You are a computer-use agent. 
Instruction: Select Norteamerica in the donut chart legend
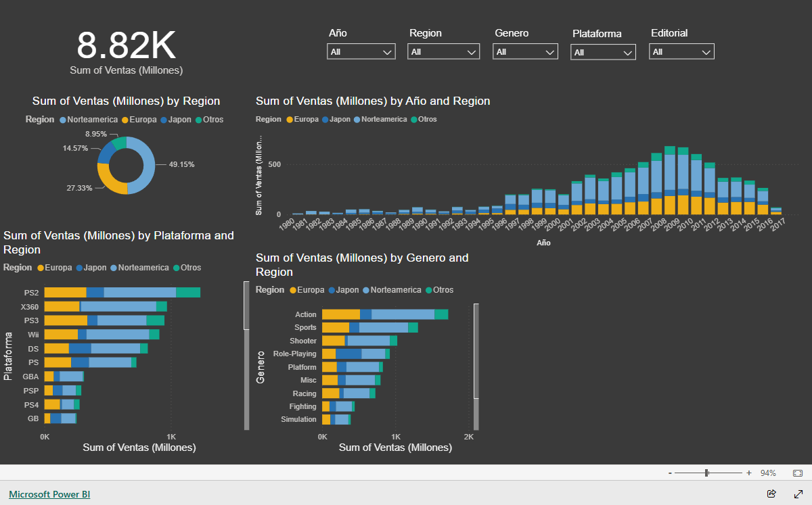point(89,120)
